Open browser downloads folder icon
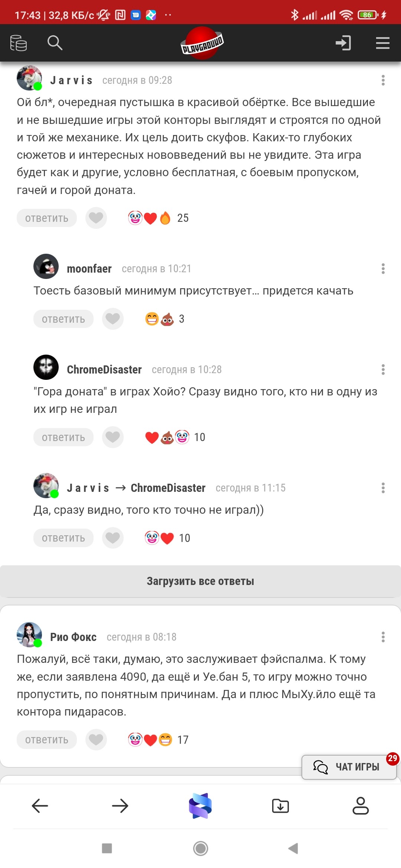The height and width of the screenshot is (868, 401). (x=280, y=806)
